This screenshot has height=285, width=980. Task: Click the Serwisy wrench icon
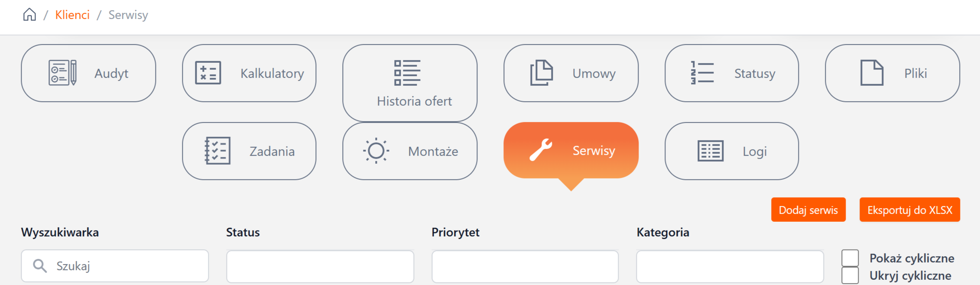coord(541,150)
